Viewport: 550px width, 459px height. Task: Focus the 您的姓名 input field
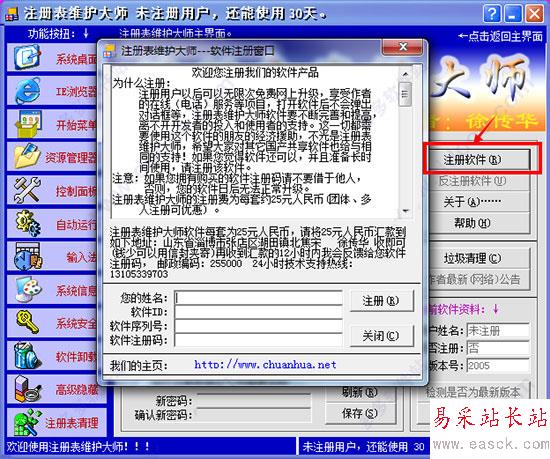click(258, 298)
